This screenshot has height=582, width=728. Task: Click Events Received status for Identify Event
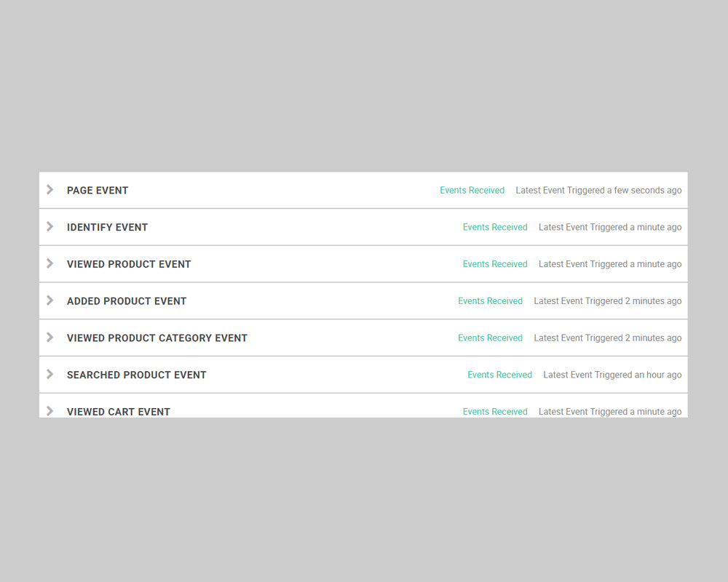click(x=495, y=228)
